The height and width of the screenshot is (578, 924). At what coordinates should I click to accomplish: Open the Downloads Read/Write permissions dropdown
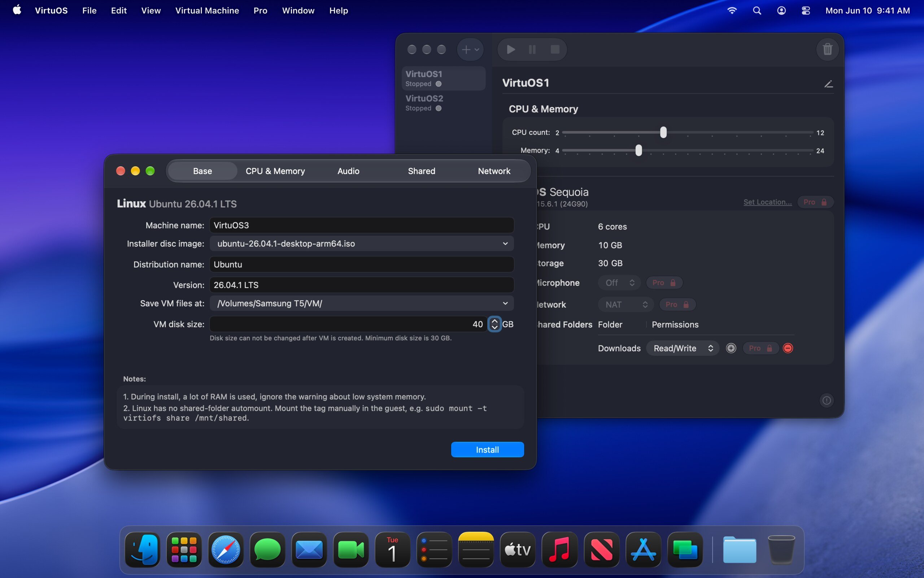point(683,348)
